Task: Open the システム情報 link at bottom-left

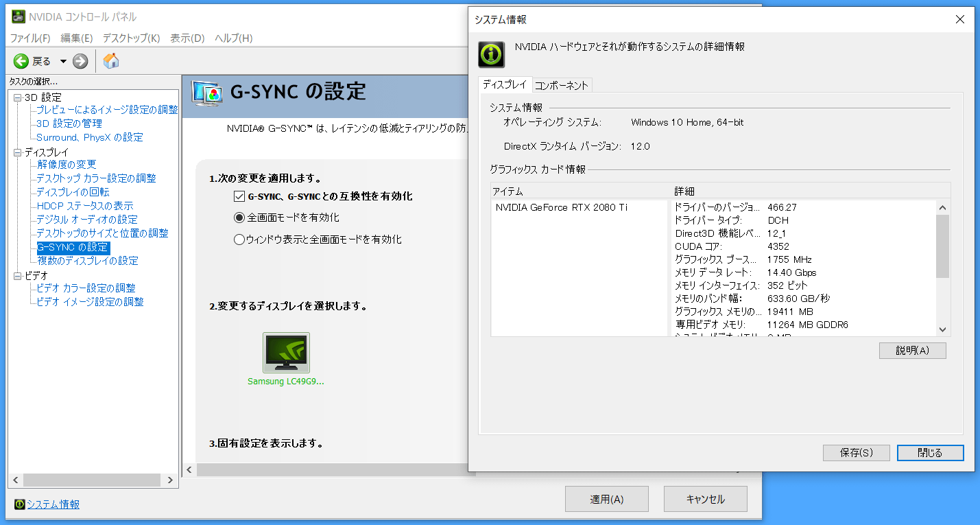Action: [53, 504]
